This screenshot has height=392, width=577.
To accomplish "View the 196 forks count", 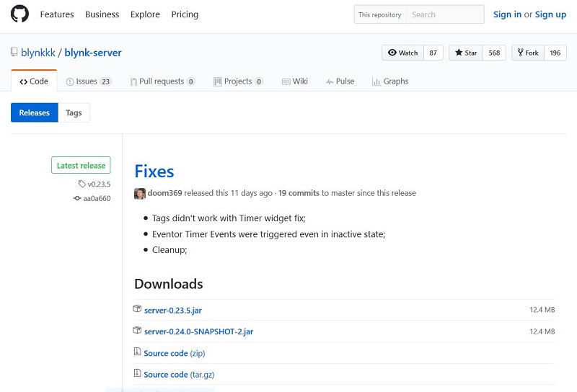I will [x=555, y=53].
